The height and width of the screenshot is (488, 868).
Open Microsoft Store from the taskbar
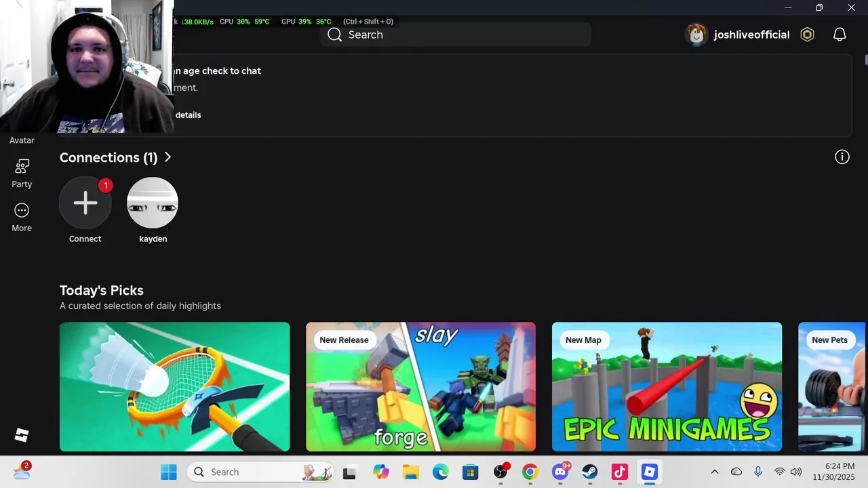pyautogui.click(x=470, y=472)
